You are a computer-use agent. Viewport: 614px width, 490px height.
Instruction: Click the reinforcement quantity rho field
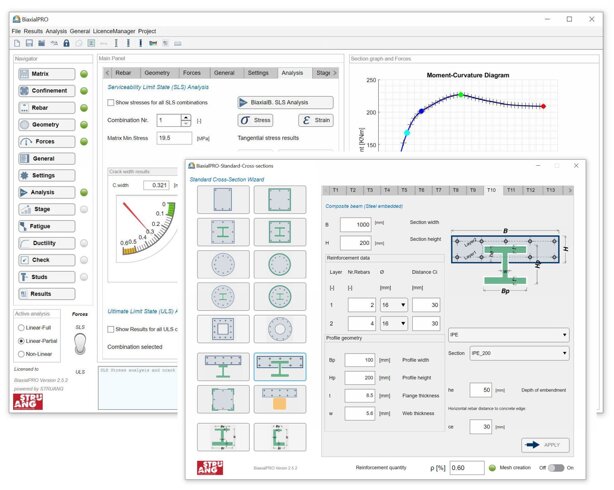coord(467,468)
